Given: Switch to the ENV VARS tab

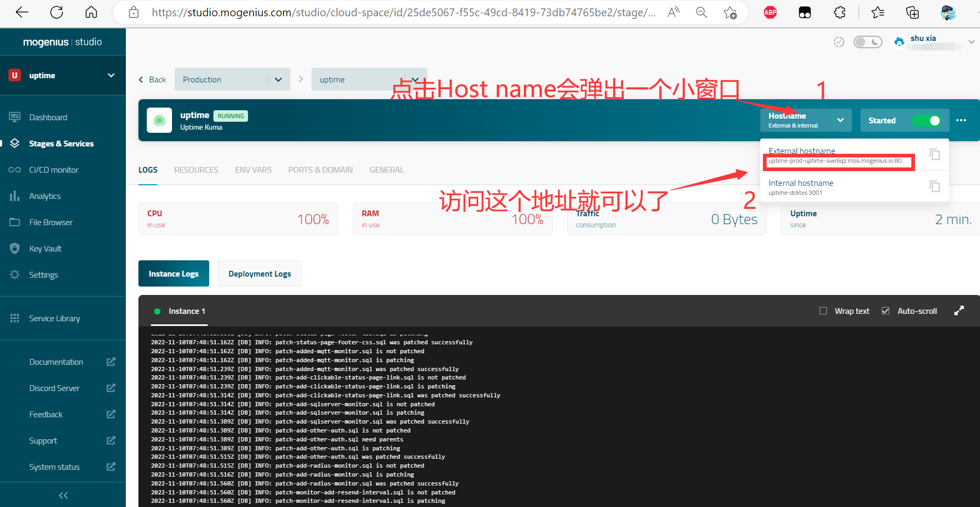Looking at the screenshot, I should click(x=253, y=170).
